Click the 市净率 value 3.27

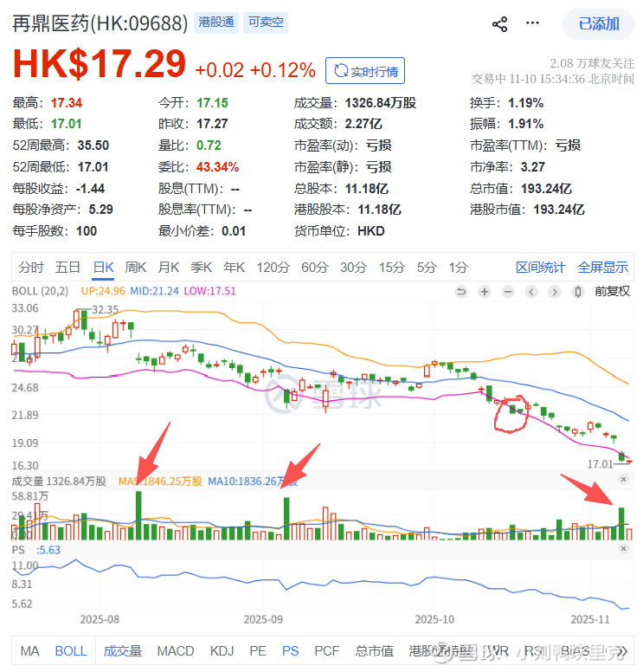pos(532,167)
